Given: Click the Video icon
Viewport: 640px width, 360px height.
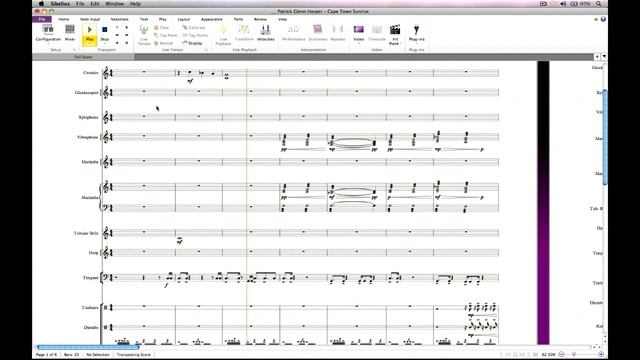Looking at the screenshot, I should [x=358, y=30].
